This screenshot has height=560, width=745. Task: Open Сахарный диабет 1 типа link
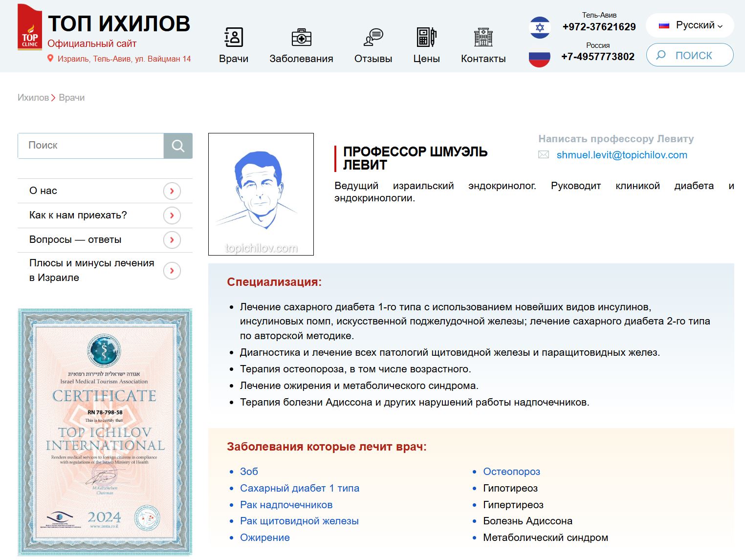click(300, 488)
